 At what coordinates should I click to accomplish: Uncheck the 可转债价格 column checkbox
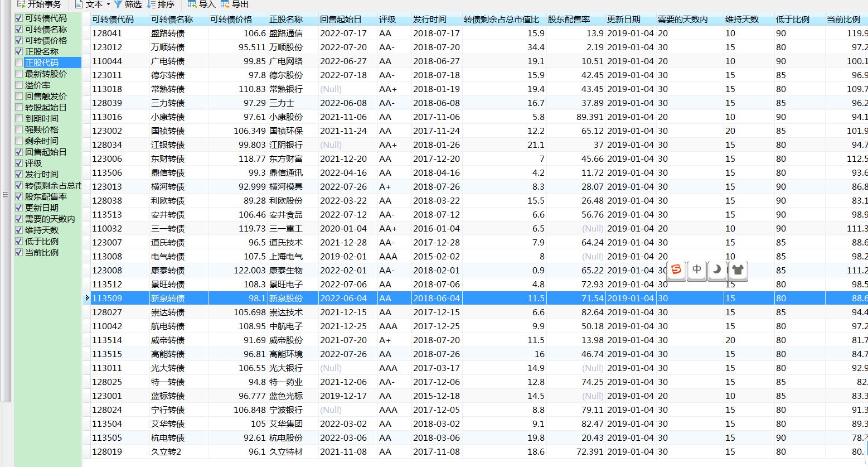[x=20, y=40]
